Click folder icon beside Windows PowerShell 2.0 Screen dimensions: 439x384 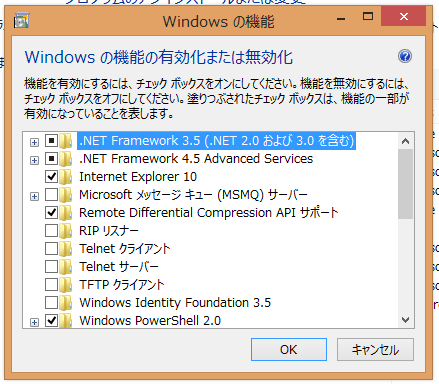point(66,321)
